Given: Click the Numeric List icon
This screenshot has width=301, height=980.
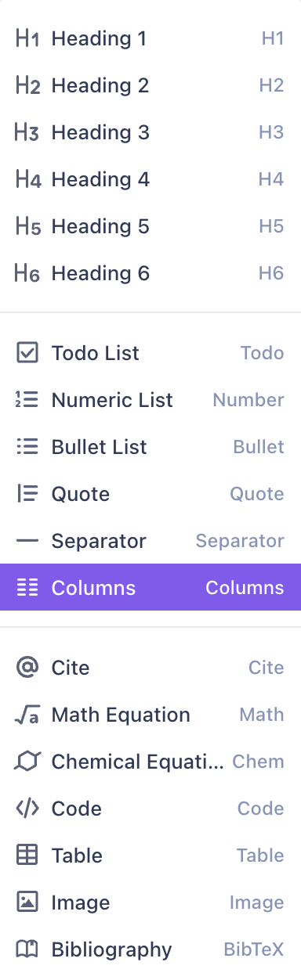Looking at the screenshot, I should click(27, 400).
